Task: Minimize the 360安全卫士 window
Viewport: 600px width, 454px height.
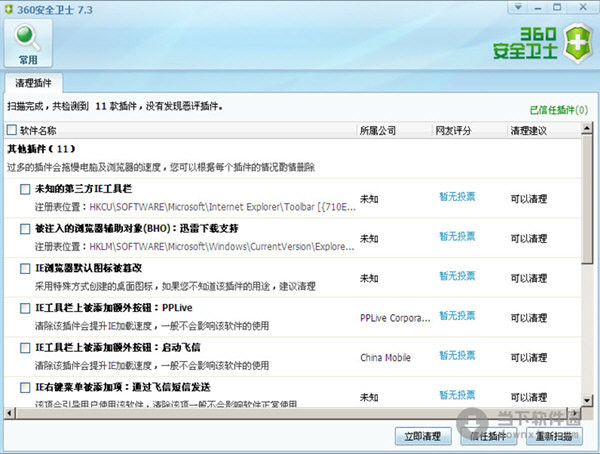Action: 538,7
